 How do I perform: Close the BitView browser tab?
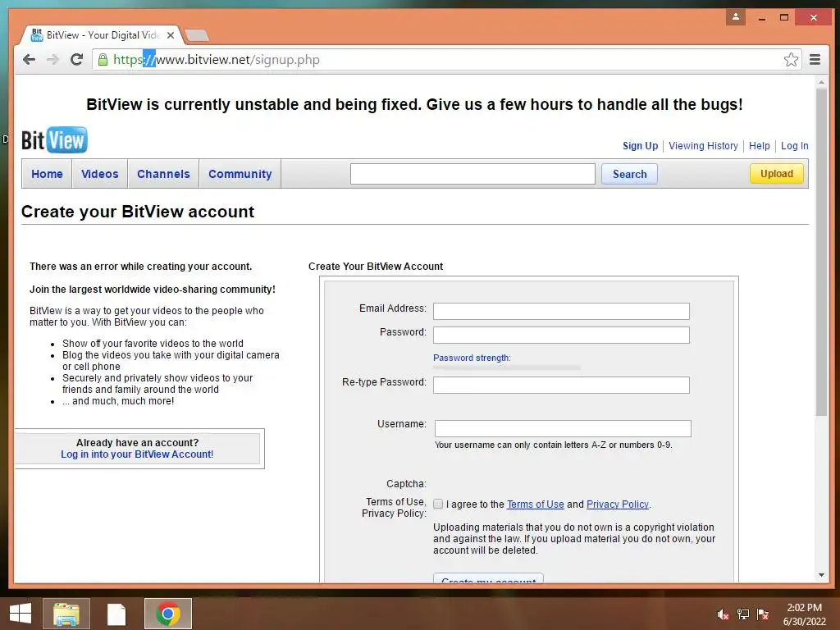click(171, 35)
